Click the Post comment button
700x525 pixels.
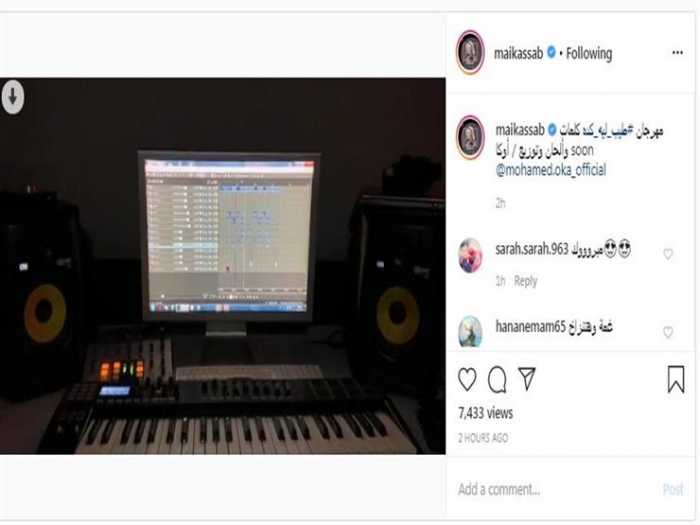point(673,489)
